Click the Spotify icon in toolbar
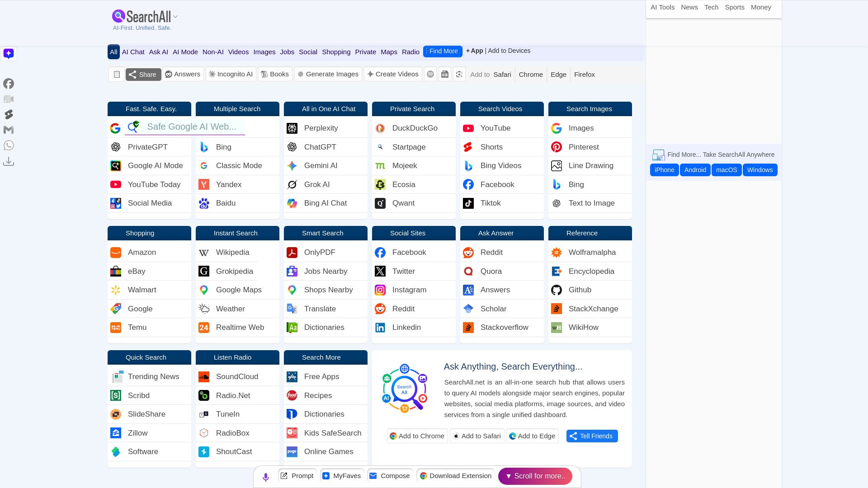Screen dimensions: 868x488 coord(430,74)
